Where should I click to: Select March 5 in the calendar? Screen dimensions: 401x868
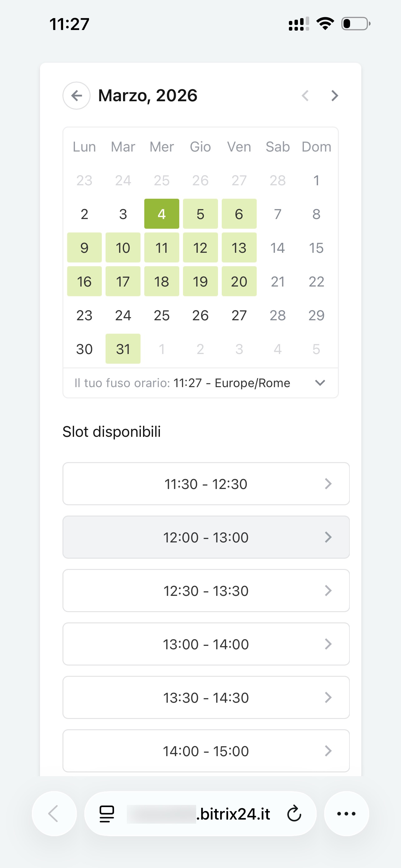click(x=200, y=214)
